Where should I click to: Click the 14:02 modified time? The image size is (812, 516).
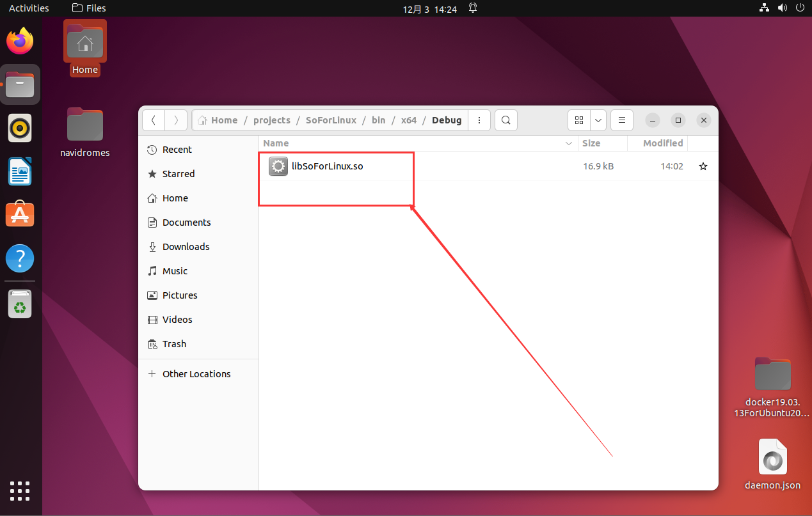(x=672, y=166)
